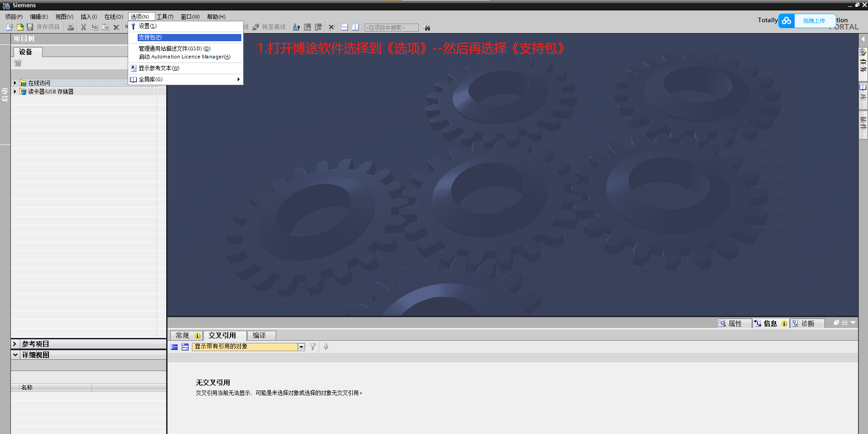Switch to the 常规 tab
The height and width of the screenshot is (434, 868).
pyautogui.click(x=186, y=336)
